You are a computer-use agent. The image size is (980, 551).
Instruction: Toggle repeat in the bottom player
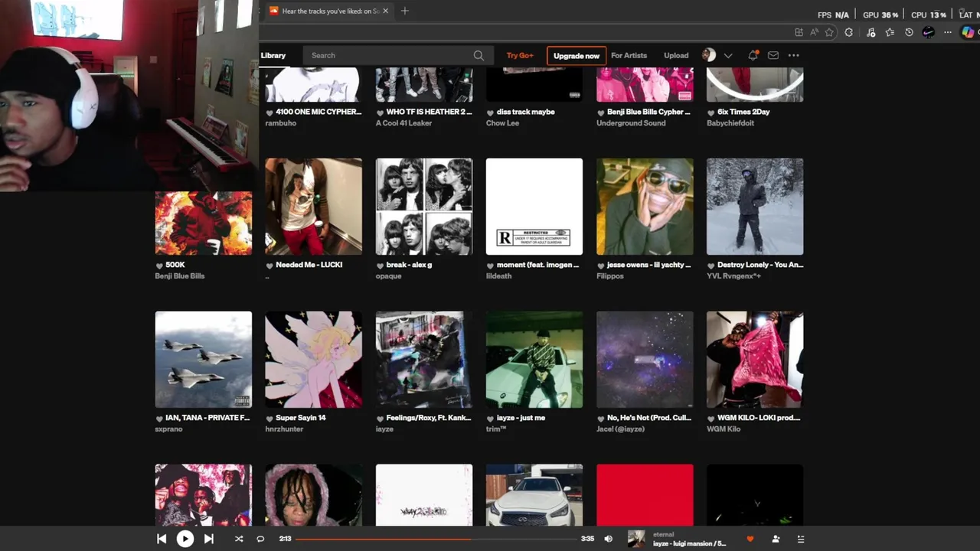coord(260,539)
